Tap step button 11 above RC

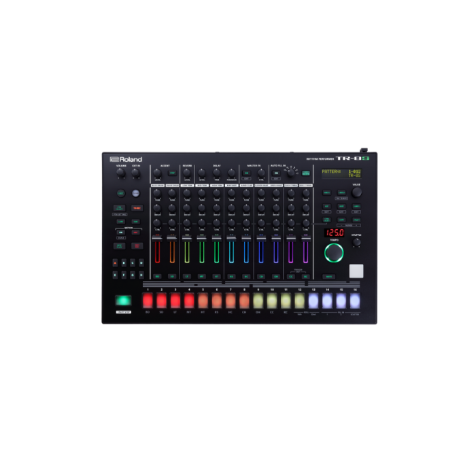click(x=286, y=301)
